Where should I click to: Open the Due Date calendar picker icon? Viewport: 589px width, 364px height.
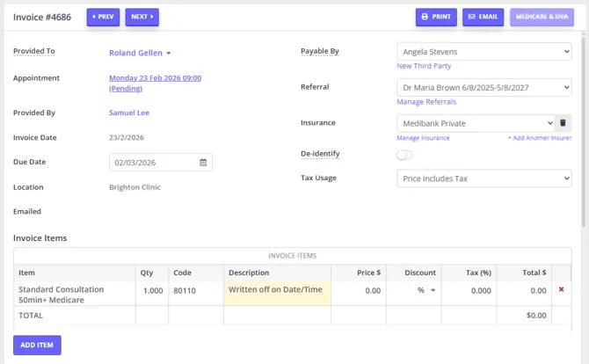[203, 163]
